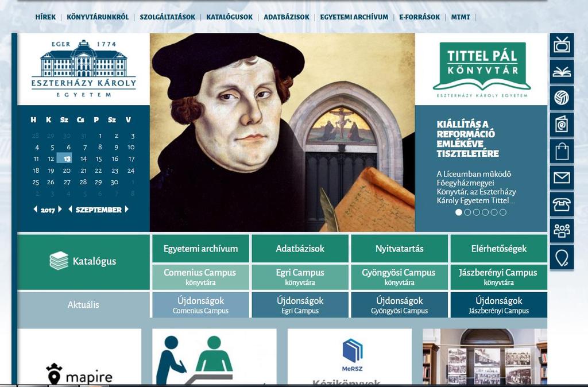Screen dimensions: 588x387
Task: Switch to the second carousel slide dot
Action: tap(467, 212)
